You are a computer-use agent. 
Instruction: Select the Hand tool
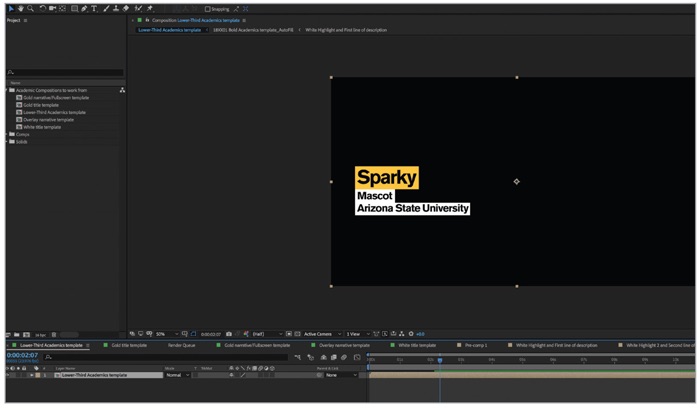[21, 8]
